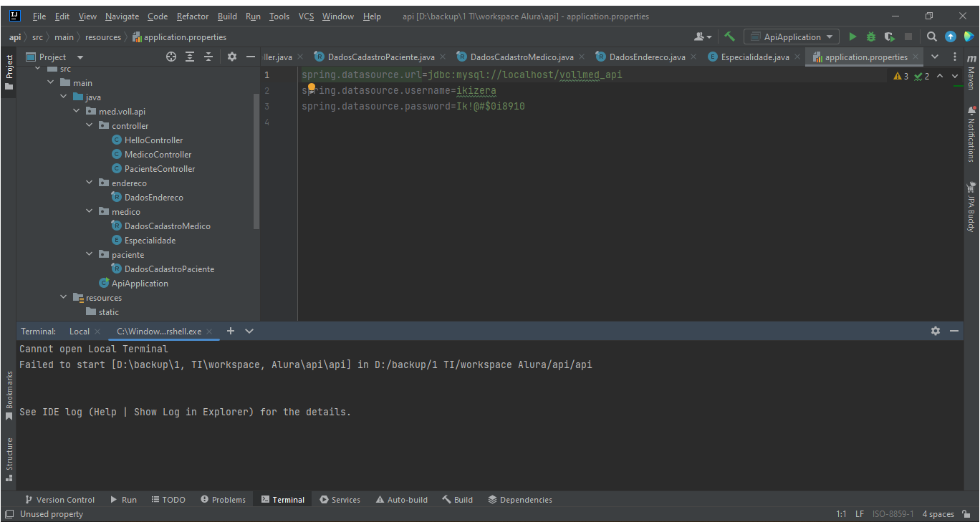The height and width of the screenshot is (522, 980).
Task: Click the intention lightbulb in editor
Action: 312,87
